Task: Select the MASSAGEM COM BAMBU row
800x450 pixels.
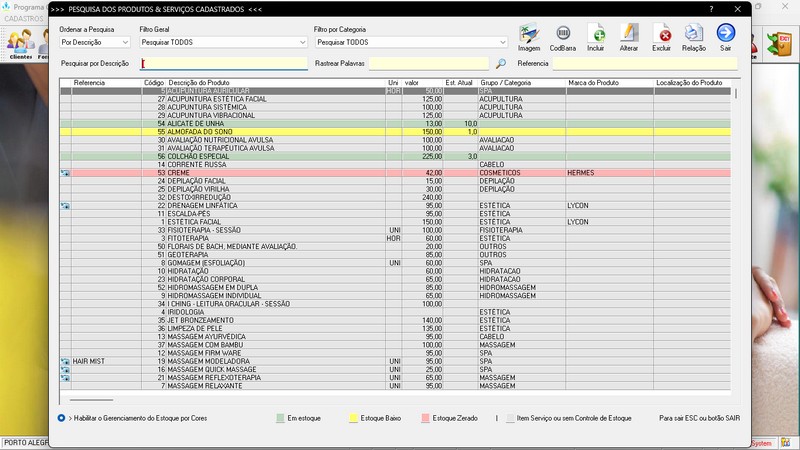Action: [395, 345]
